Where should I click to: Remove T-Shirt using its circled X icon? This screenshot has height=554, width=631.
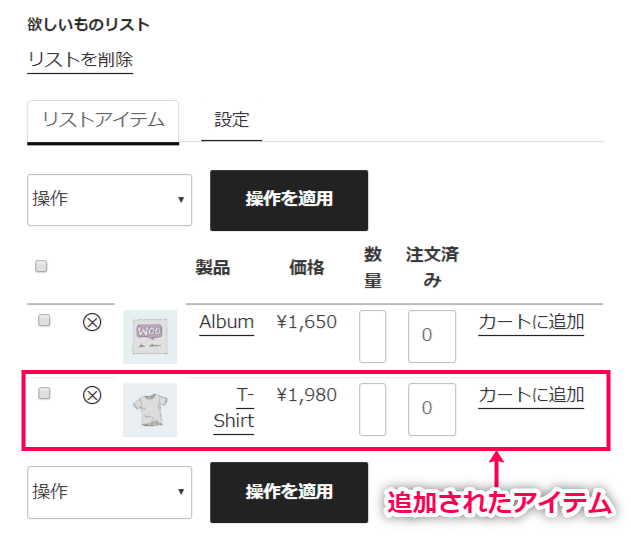pos(92,395)
